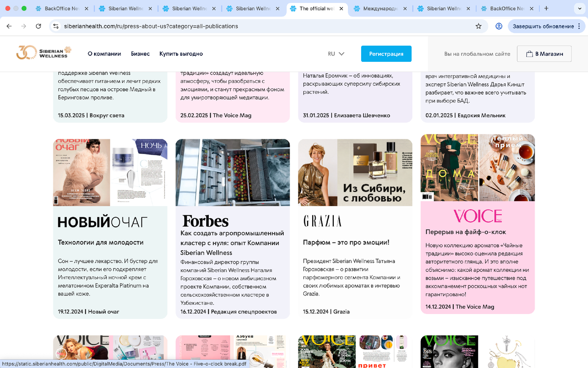Image resolution: width=588 pixels, height=368 pixels.
Task: Open the Купить выгодно menu
Action: tap(181, 54)
